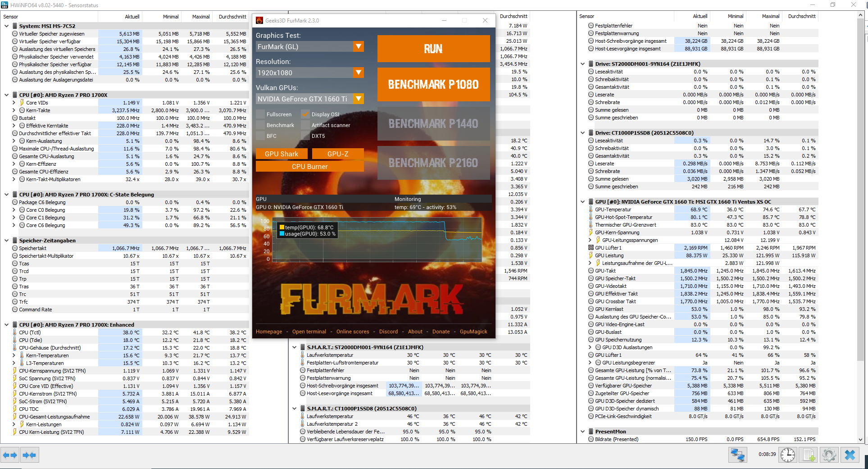This screenshot has width=868, height=469.
Task: Open the GPU Shark tool
Action: click(x=282, y=154)
